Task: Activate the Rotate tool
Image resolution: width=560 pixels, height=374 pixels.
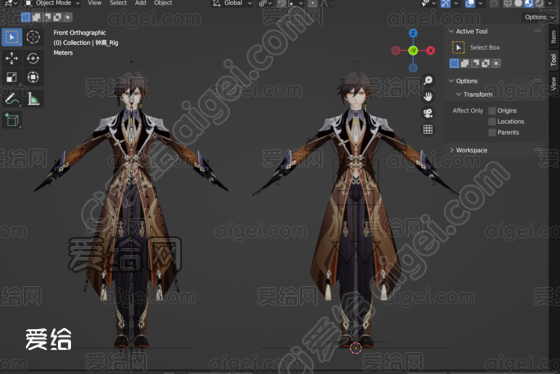Action: [x=33, y=58]
